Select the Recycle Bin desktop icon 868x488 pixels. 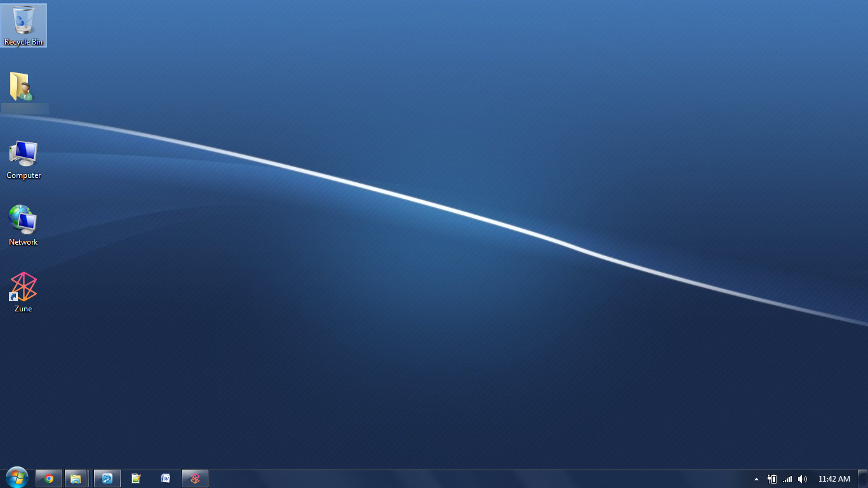click(x=24, y=25)
